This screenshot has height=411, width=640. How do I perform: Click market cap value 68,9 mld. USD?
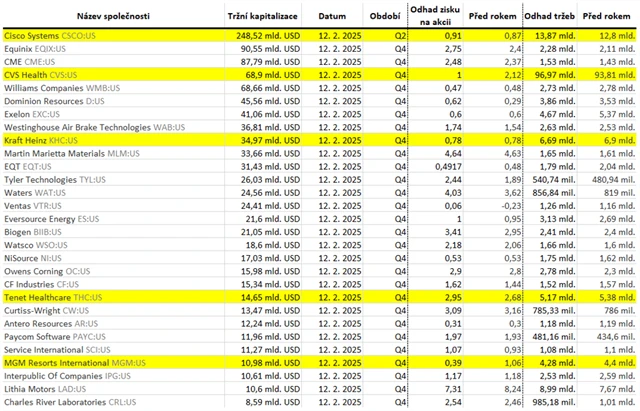click(273, 75)
